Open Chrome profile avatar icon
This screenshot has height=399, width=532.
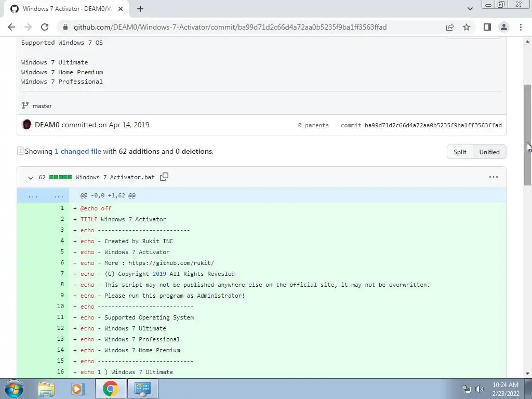click(x=504, y=27)
